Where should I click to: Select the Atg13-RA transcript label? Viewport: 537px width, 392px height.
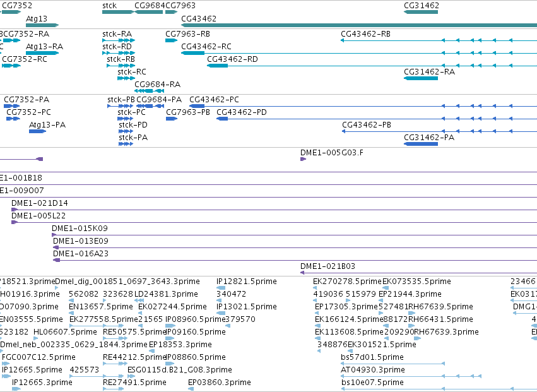(45, 47)
